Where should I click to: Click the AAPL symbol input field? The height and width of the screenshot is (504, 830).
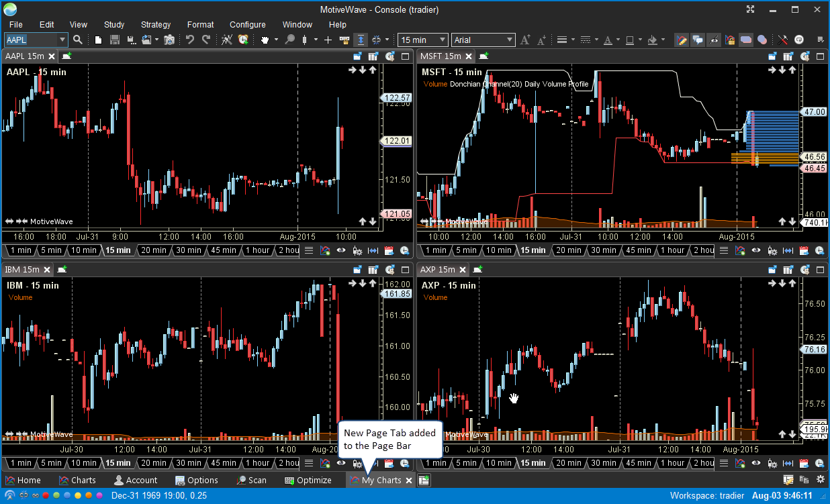click(31, 40)
